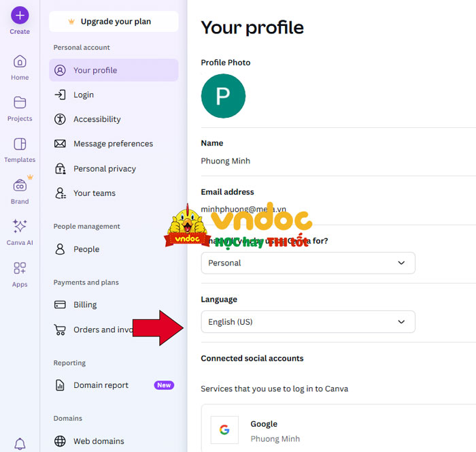Open the Personal usage dropdown
Viewport: 476px width, 452px height.
[x=307, y=263]
